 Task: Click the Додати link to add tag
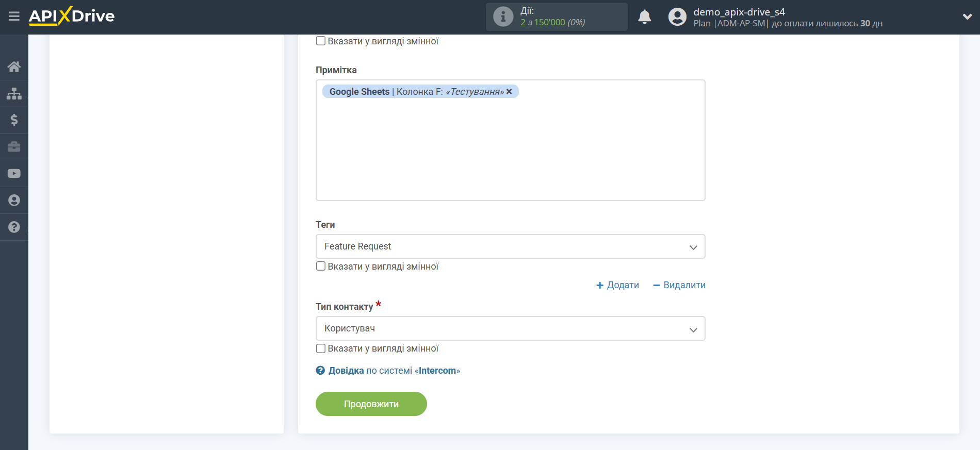[x=617, y=285]
